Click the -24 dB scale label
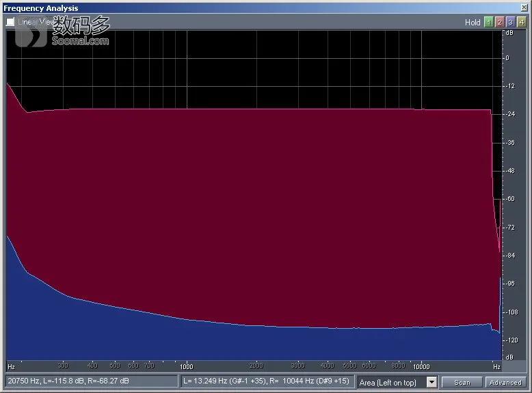Viewport: 532px width, 393px height. pos(510,114)
